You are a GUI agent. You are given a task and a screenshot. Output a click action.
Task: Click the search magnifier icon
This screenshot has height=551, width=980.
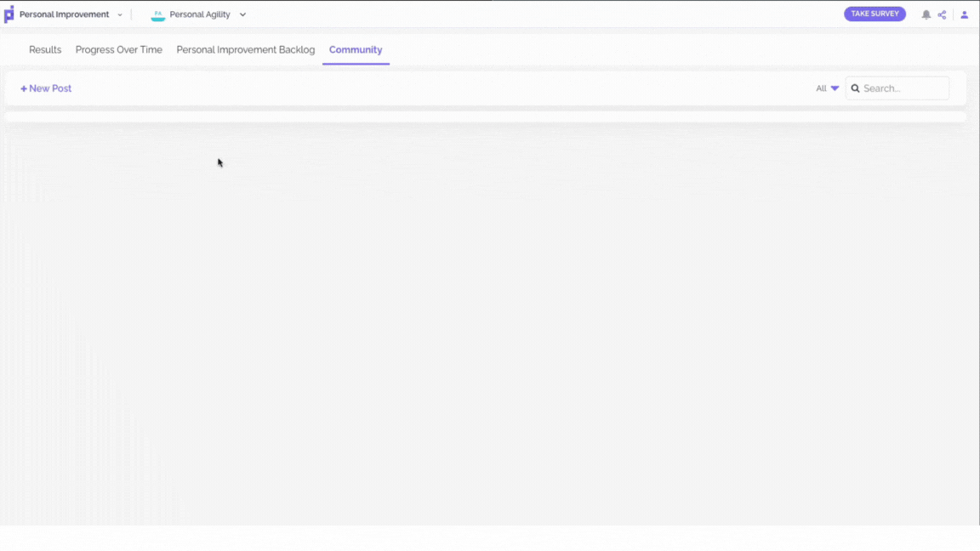855,88
